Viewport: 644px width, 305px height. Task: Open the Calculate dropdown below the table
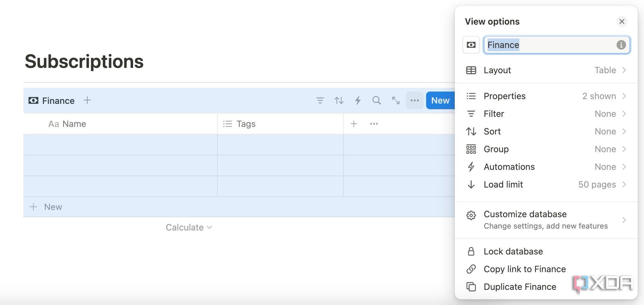pyautogui.click(x=188, y=227)
